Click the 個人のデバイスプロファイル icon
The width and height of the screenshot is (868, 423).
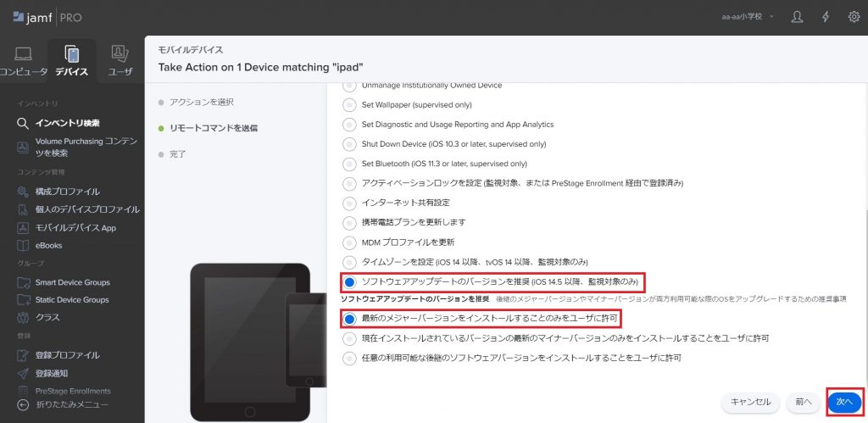click(23, 209)
